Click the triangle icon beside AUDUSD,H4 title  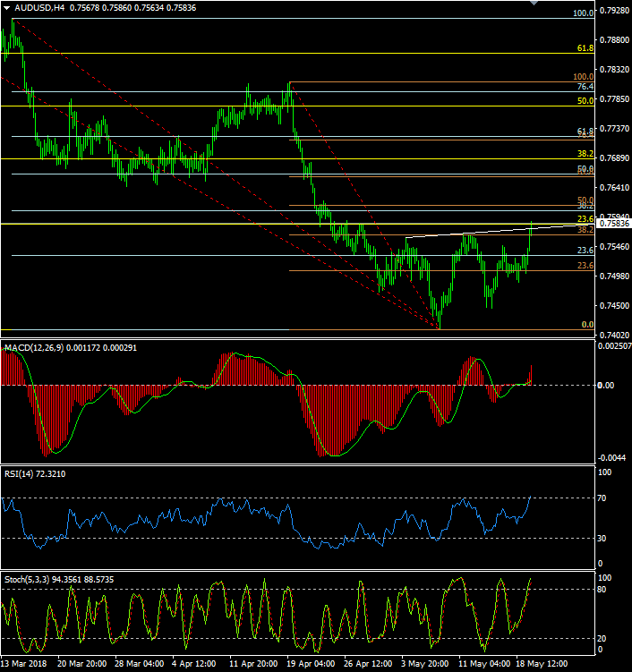pos(7,7)
